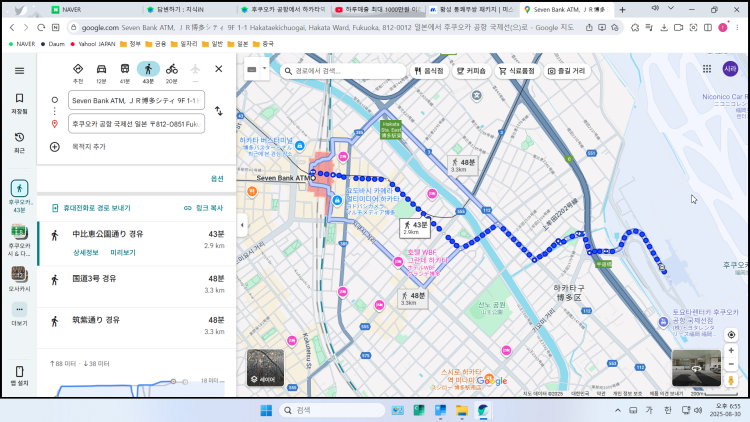Filter map by coffee shops chip
The width and height of the screenshot is (750, 422).
pyautogui.click(x=471, y=71)
